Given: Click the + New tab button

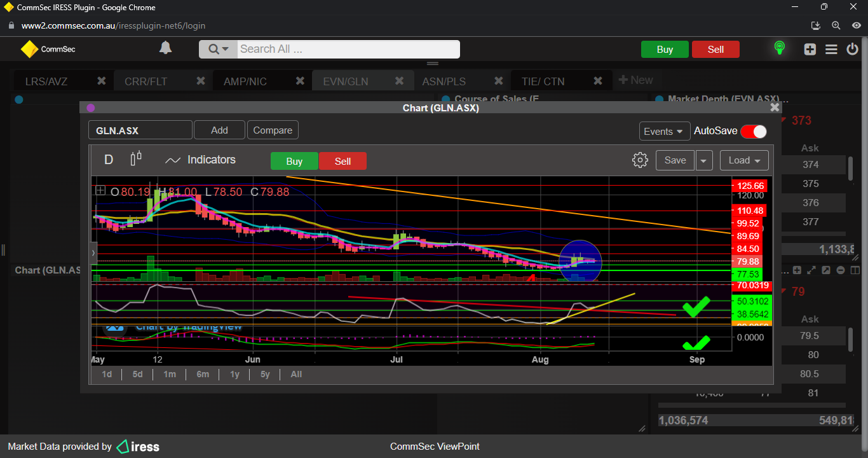Looking at the screenshot, I should click(635, 80).
